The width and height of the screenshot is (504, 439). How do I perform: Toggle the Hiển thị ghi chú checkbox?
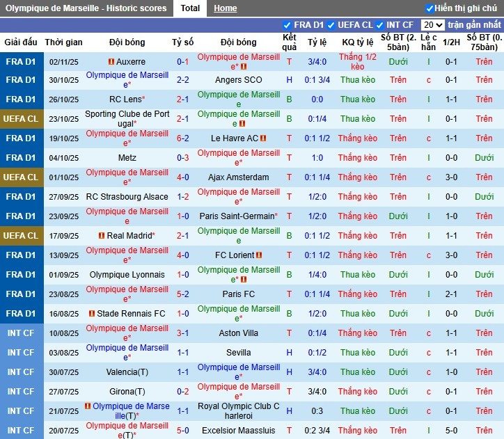click(x=430, y=8)
